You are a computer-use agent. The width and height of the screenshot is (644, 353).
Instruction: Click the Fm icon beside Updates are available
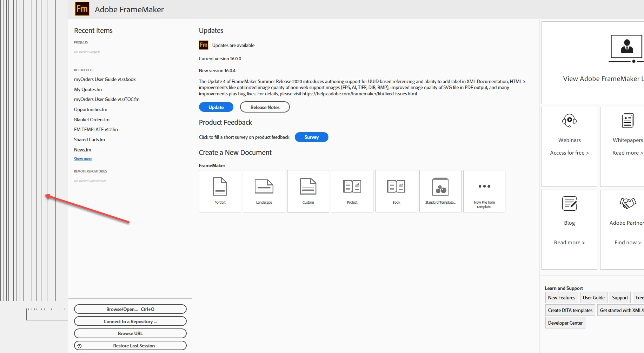click(x=204, y=45)
